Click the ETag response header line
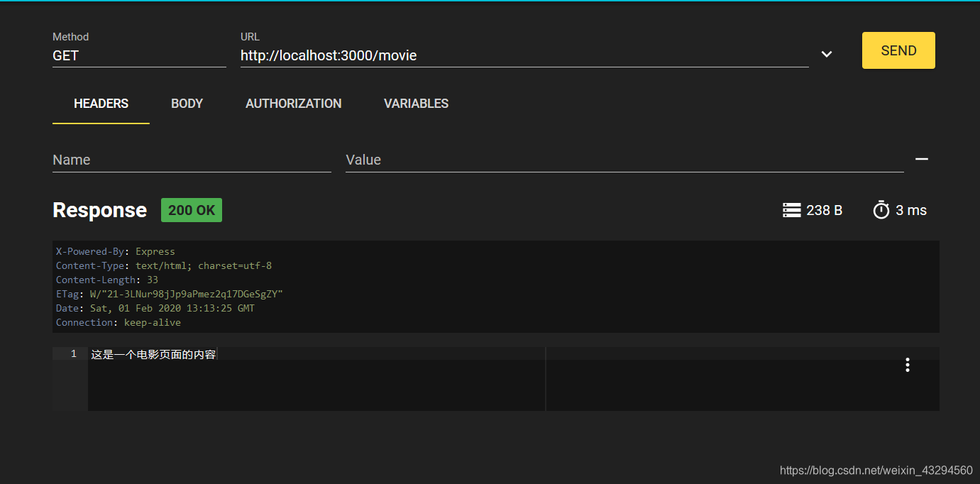 (x=170, y=294)
